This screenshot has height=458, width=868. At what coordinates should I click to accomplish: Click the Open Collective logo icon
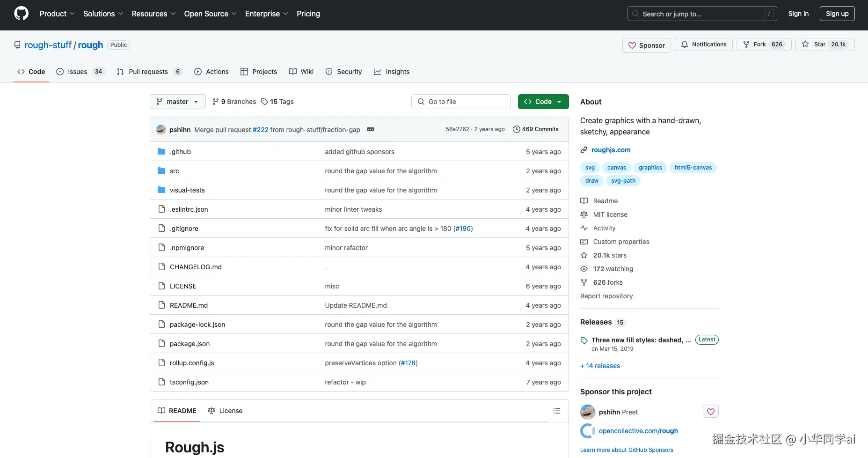pos(588,431)
